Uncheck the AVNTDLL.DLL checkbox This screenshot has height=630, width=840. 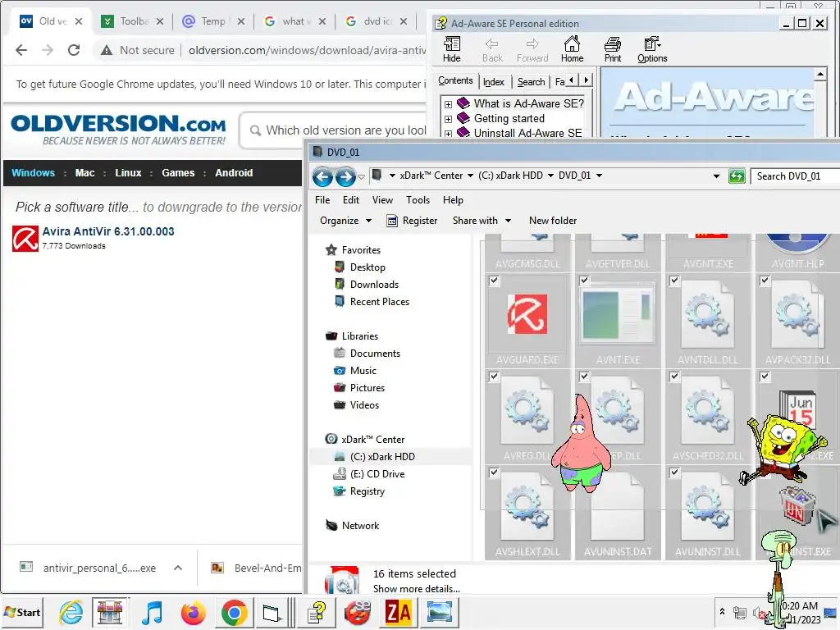[674, 281]
